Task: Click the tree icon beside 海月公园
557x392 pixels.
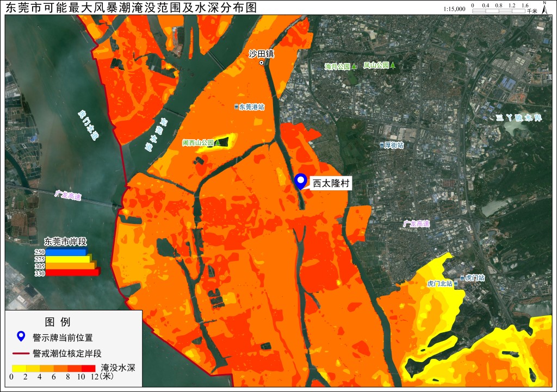Action: click(x=354, y=66)
